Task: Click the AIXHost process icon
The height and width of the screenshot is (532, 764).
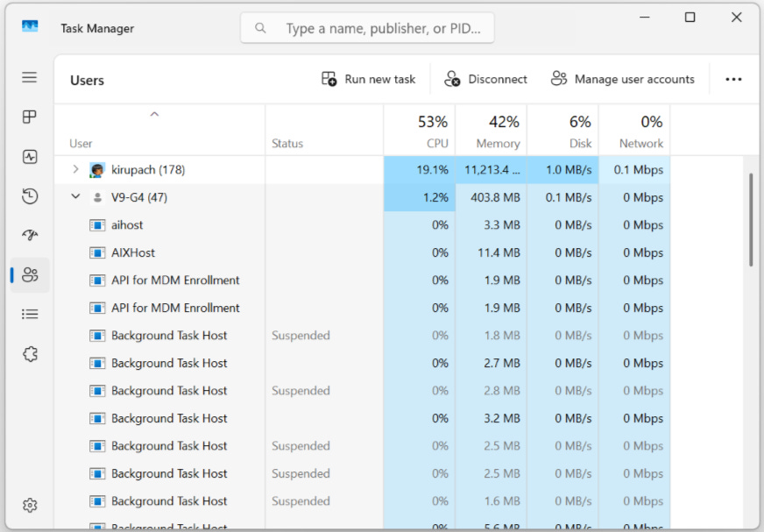Action: click(97, 253)
